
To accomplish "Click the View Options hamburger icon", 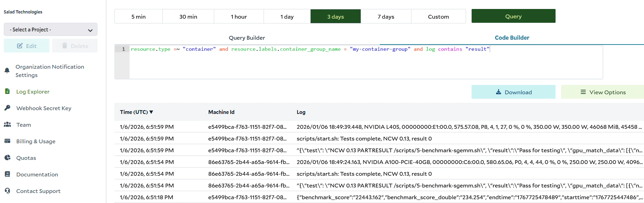I will [x=583, y=92].
